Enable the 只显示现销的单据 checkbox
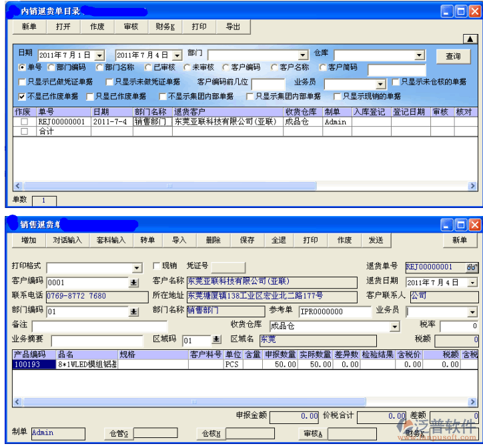The height and width of the screenshot is (448, 483). tap(337, 97)
